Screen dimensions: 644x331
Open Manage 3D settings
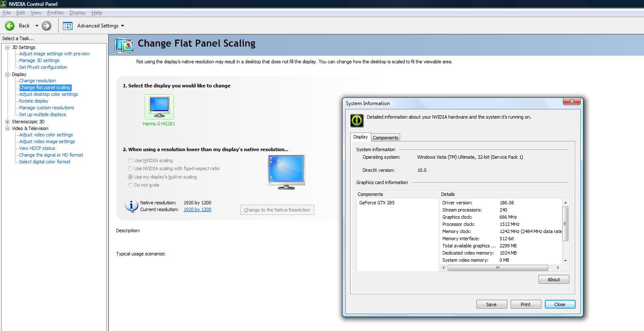(39, 60)
